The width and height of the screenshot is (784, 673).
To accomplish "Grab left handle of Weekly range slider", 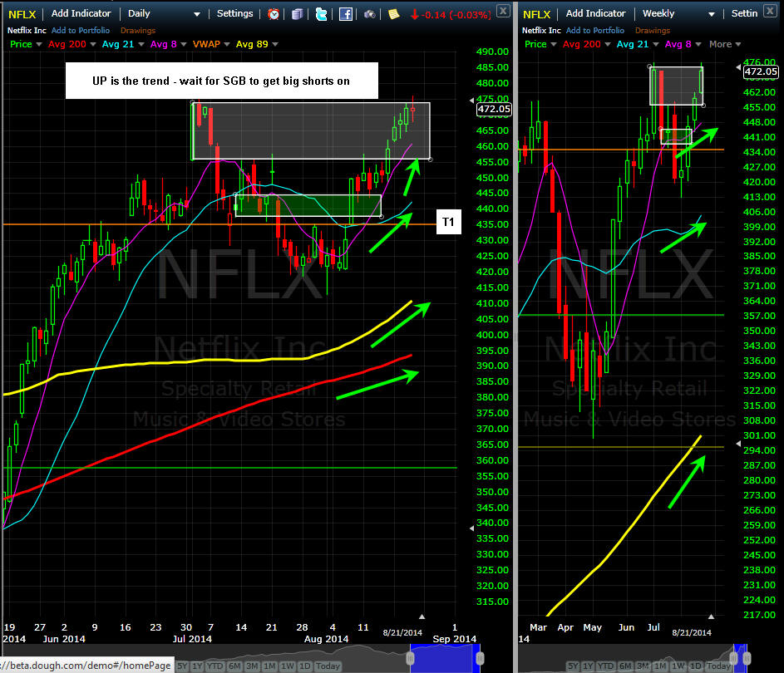I will pyautogui.click(x=734, y=659).
